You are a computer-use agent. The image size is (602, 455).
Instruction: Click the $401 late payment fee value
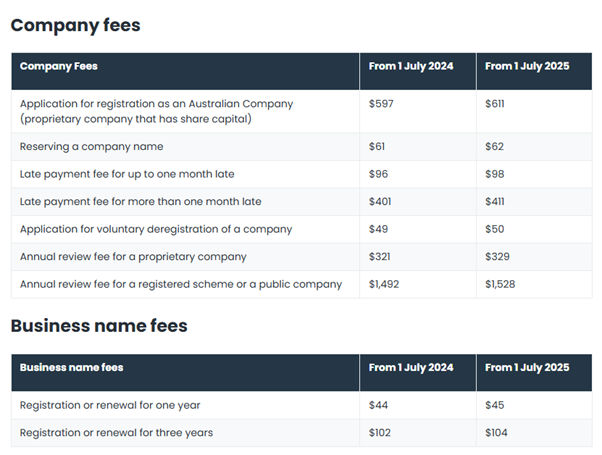(381, 201)
